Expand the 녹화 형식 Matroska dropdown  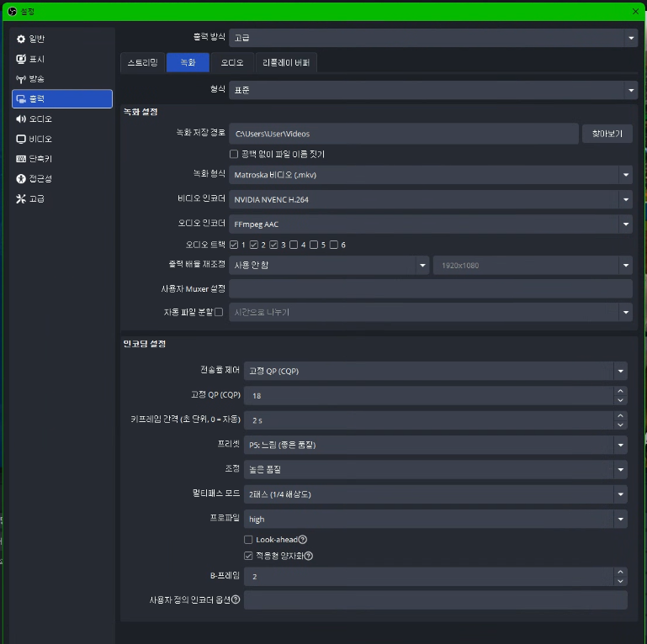625,175
